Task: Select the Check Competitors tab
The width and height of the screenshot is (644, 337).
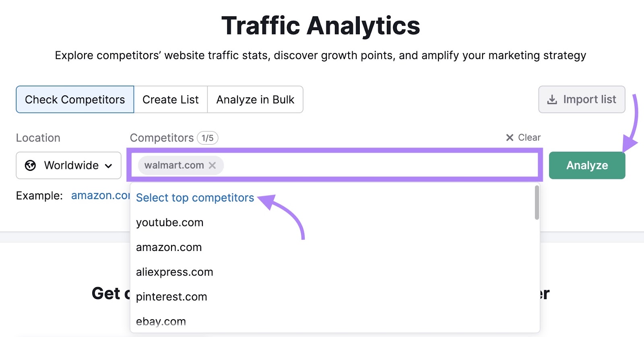Action: tap(74, 99)
